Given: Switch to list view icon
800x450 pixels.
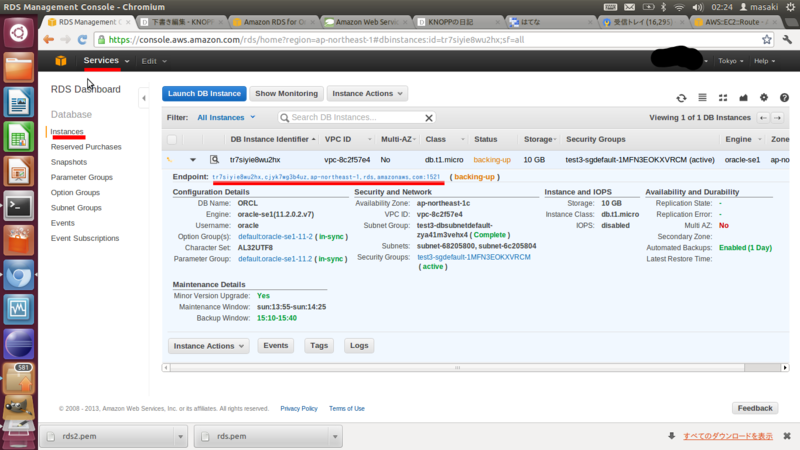Looking at the screenshot, I should (703, 97).
